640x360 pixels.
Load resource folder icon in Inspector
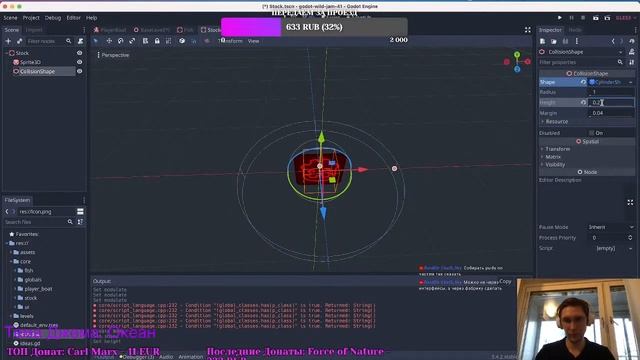point(554,41)
